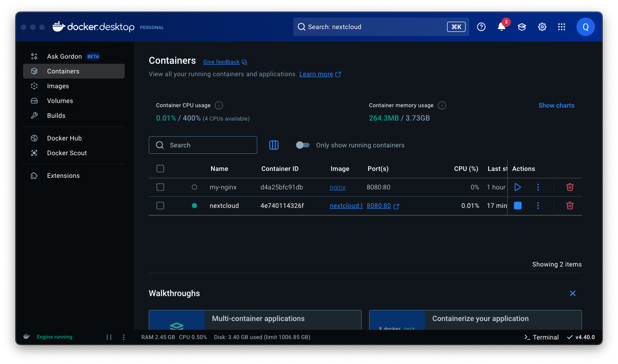Screen dimensions: 618x364
Task: Click the Images sidebar icon
Action: 34,86
